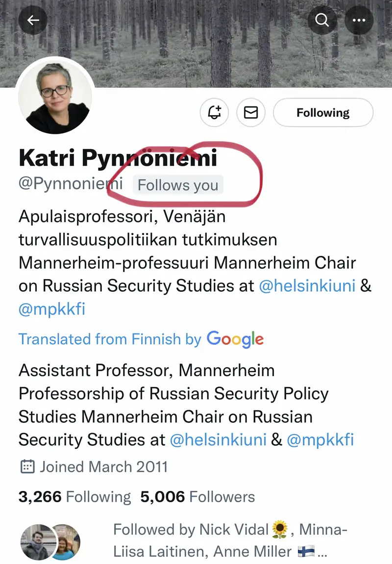Tap the Katri Pynnöniemi display name
The width and height of the screenshot is (392, 564).
pyautogui.click(x=118, y=158)
